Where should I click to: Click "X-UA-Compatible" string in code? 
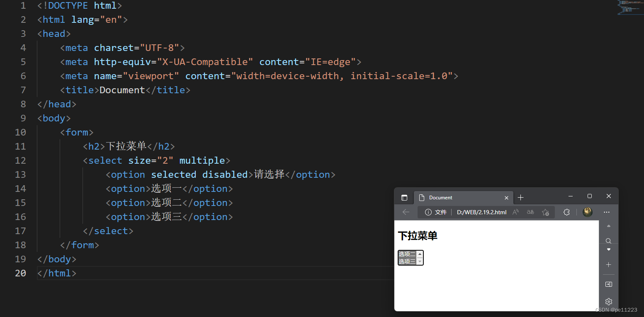205,62
